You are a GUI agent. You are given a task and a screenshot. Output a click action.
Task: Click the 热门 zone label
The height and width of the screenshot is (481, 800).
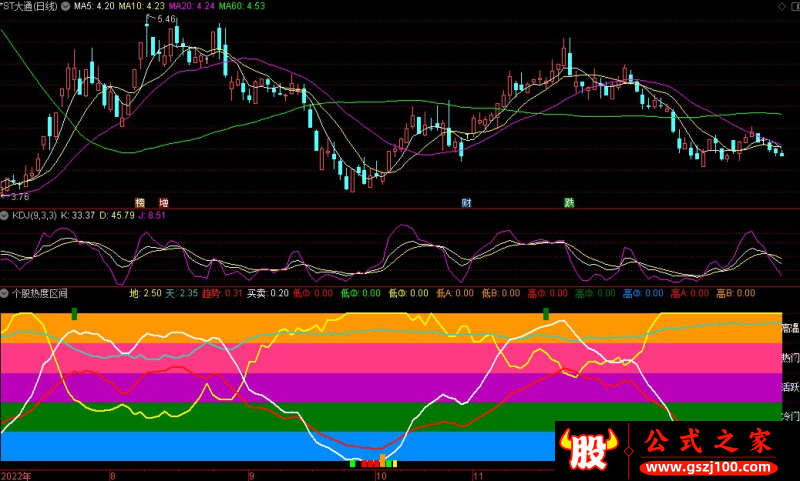[790, 358]
